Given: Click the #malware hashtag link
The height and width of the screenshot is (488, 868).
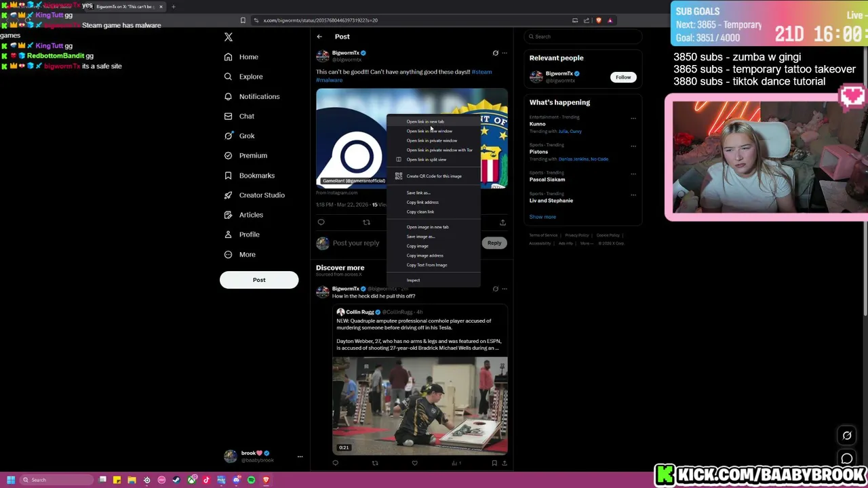Looking at the screenshot, I should 329,80.
